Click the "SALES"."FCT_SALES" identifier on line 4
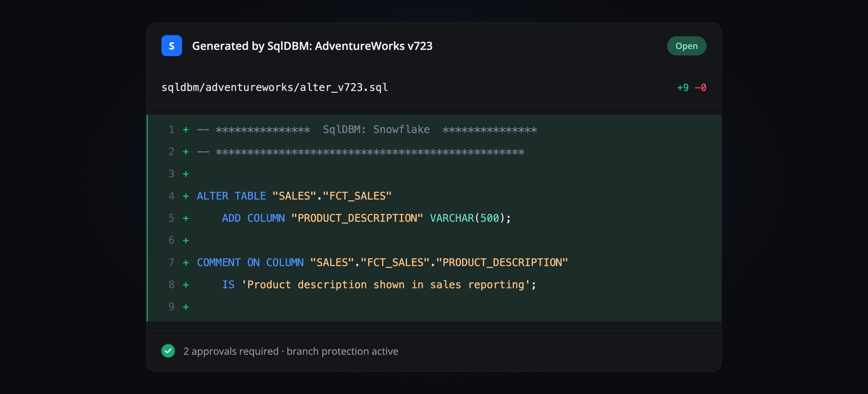Viewport: 868px width, 394px height. click(x=332, y=196)
